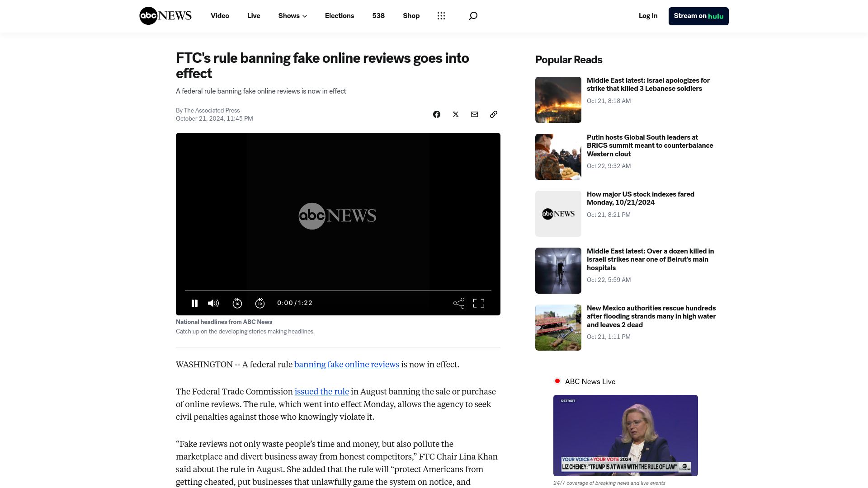Rewind video 10 seconds
Viewport: 868px width, 488px height.
click(237, 303)
